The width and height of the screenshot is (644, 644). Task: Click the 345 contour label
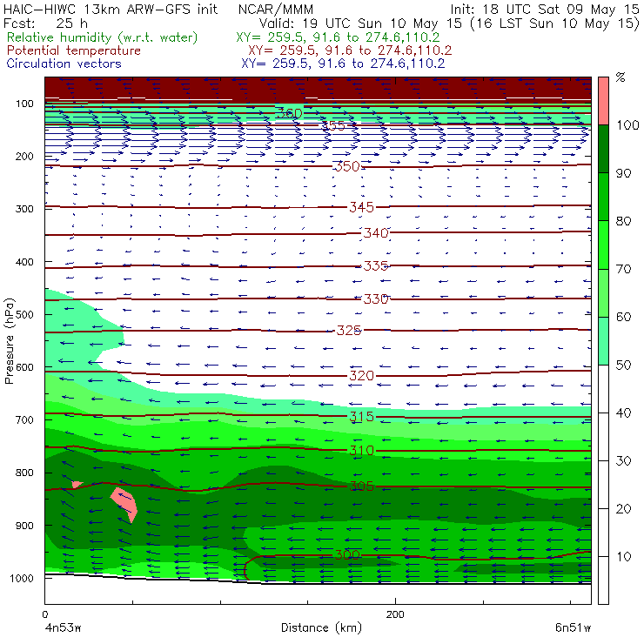[361, 207]
